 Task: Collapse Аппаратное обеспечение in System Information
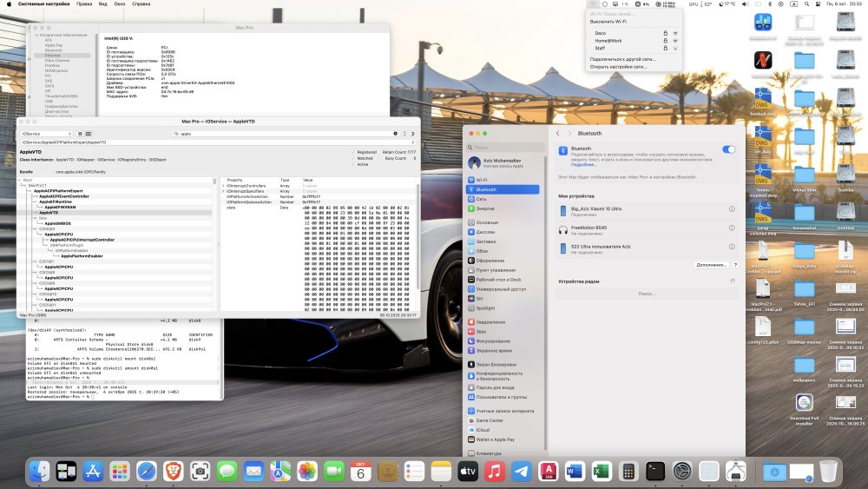(36, 35)
